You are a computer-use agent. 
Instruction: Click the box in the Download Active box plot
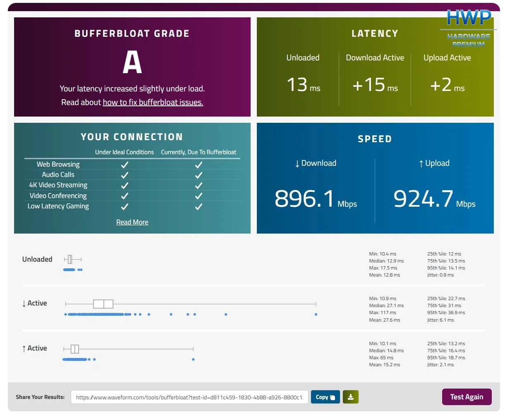(x=103, y=304)
